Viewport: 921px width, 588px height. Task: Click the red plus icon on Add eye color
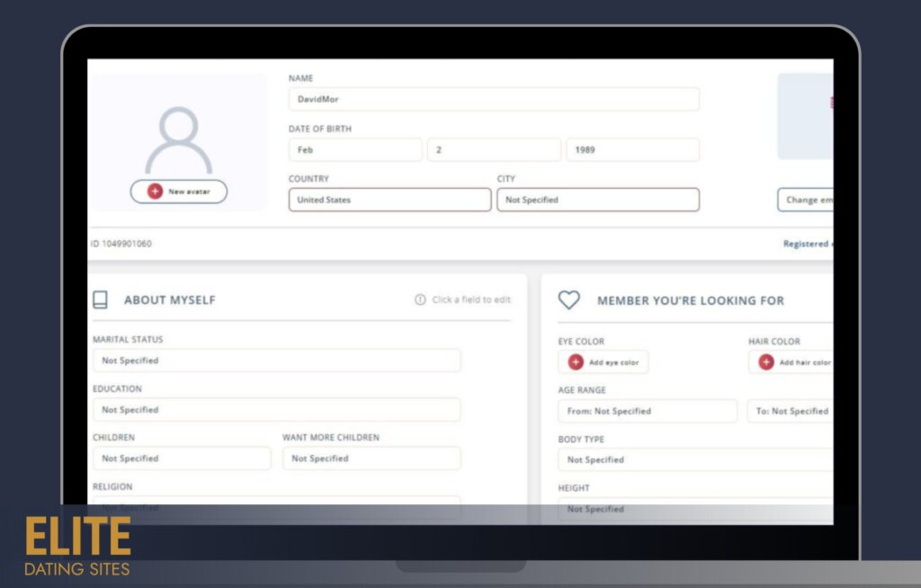pos(575,361)
